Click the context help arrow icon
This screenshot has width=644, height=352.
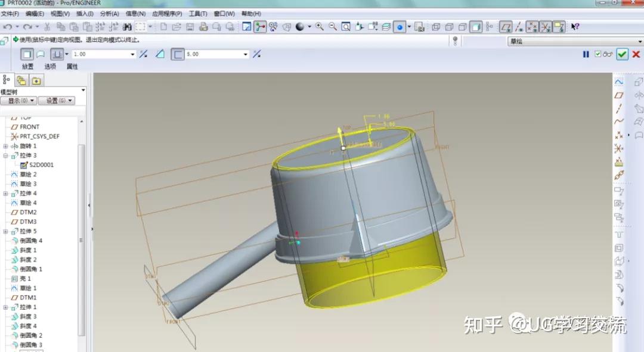coord(575,27)
